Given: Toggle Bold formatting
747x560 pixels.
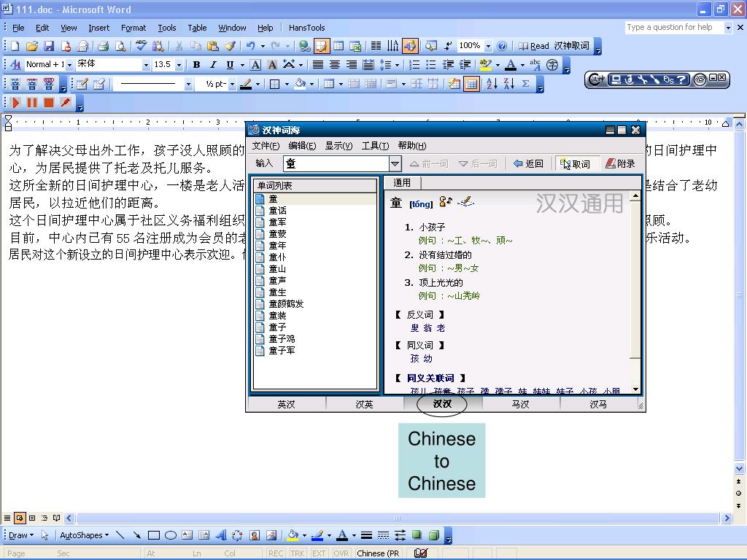Looking at the screenshot, I should pyautogui.click(x=196, y=64).
